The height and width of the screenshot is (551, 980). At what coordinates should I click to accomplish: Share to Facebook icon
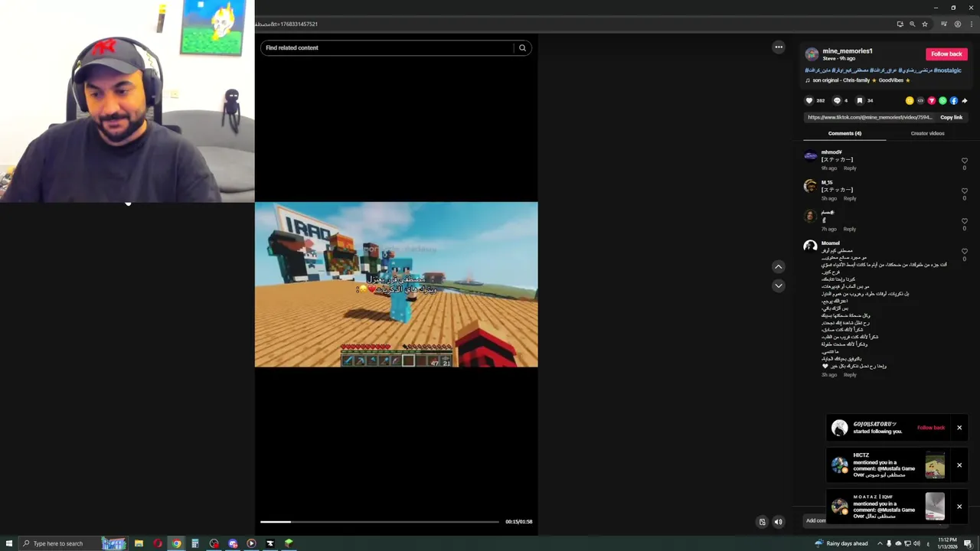954,100
